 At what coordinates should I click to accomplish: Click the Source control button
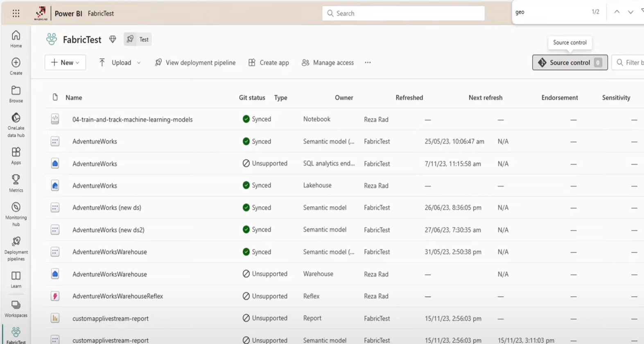pos(569,63)
